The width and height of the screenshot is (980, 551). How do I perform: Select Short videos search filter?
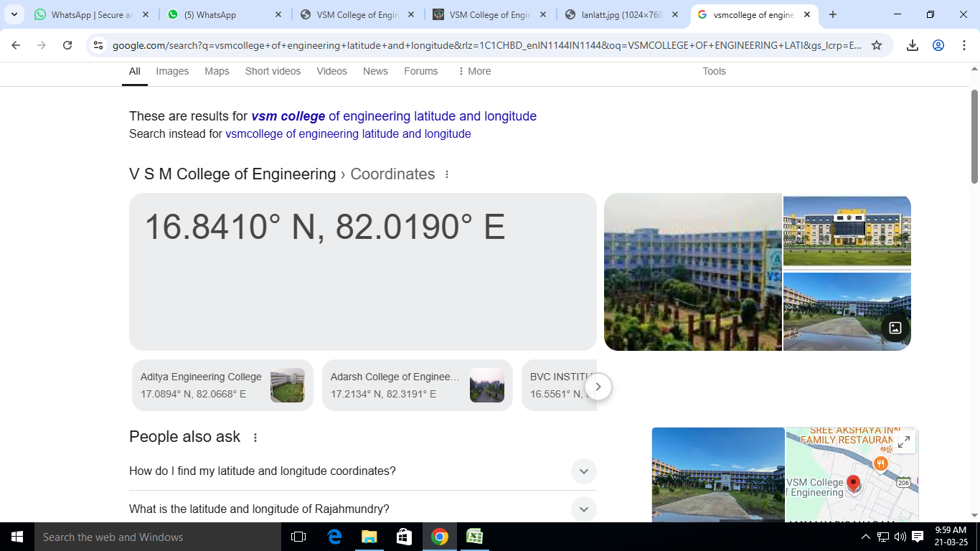pos(273,71)
